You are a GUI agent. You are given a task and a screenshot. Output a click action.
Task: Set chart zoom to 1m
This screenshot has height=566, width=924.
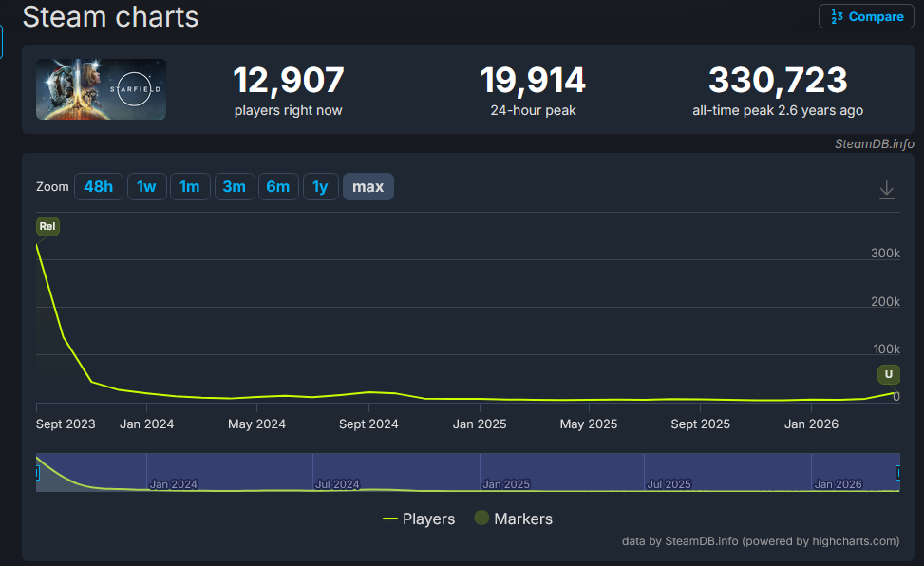coord(190,187)
